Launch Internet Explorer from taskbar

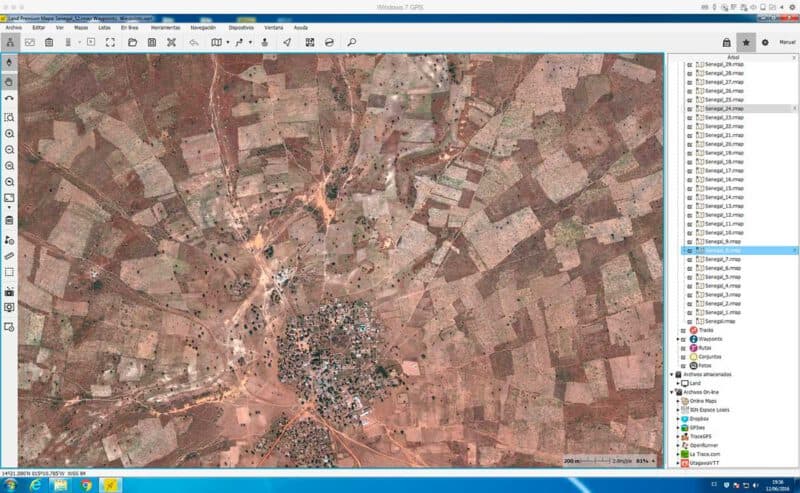[x=35, y=485]
